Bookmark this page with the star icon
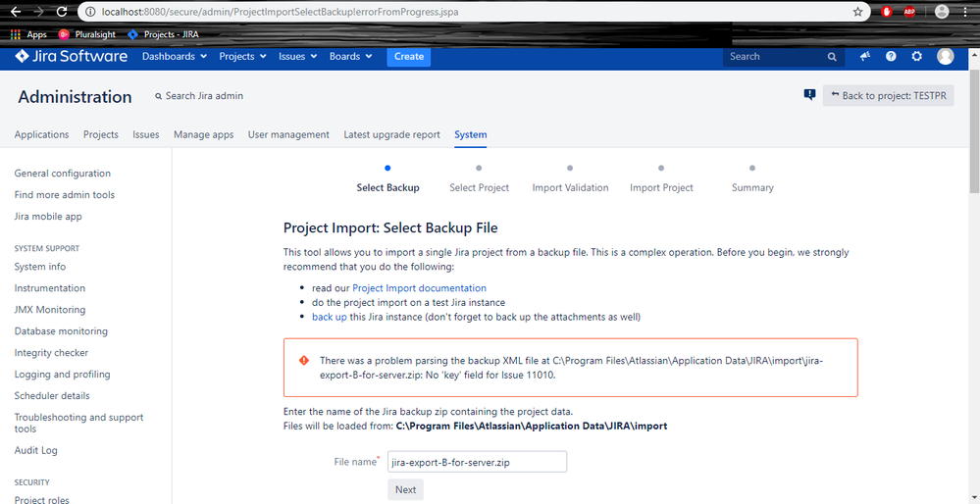This screenshot has height=504, width=980. point(857,12)
